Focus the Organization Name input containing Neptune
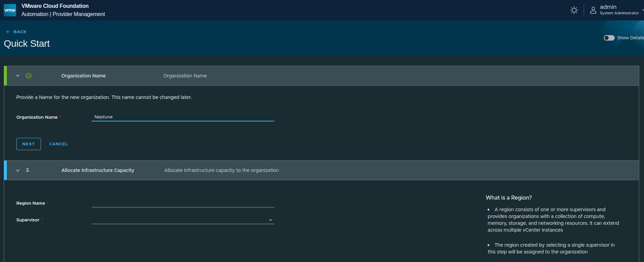 (183, 117)
